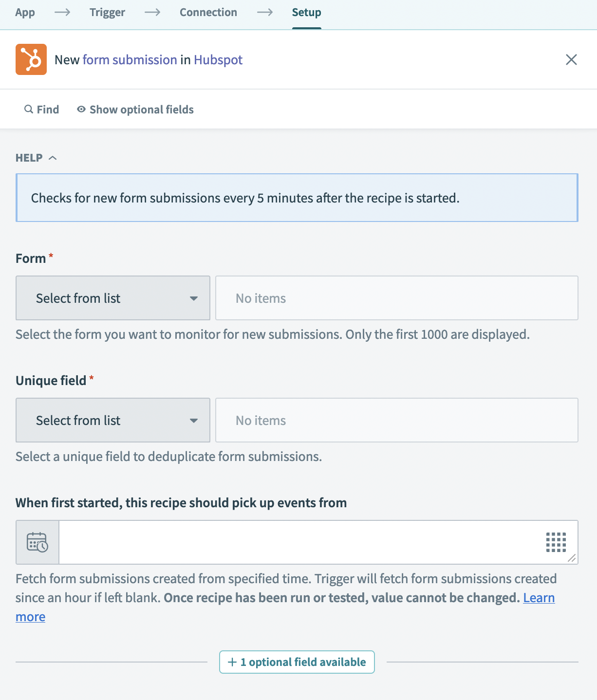Switch to the Connection step

coord(208,12)
